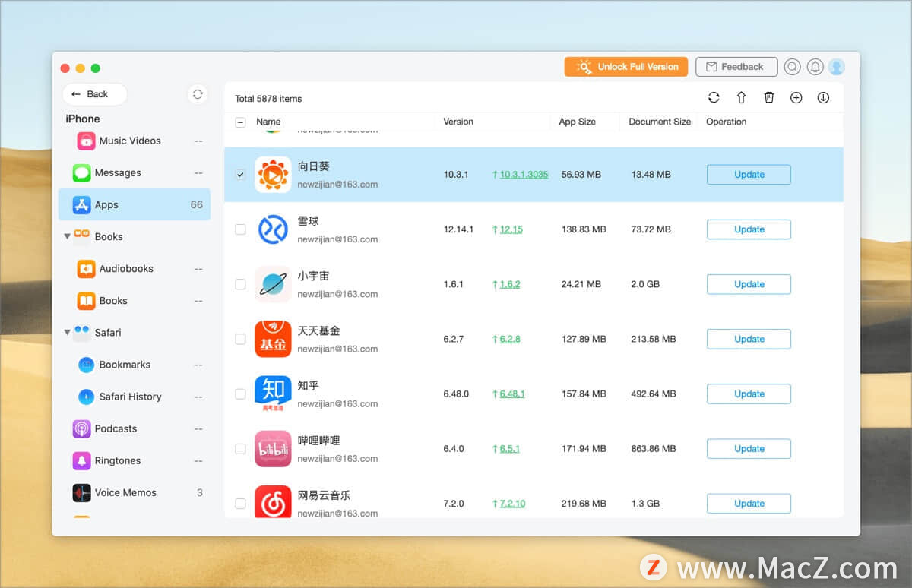Click the refresh icon beside Back
912x588 pixels.
point(198,94)
